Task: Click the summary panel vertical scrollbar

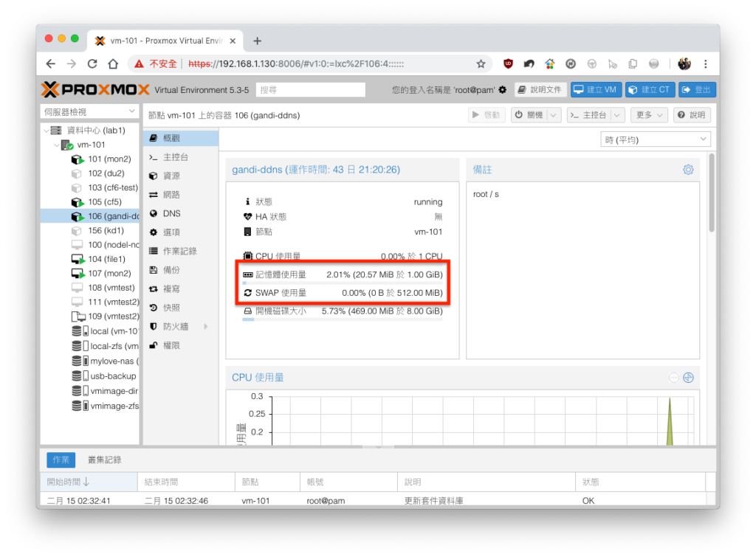Action: [x=712, y=193]
